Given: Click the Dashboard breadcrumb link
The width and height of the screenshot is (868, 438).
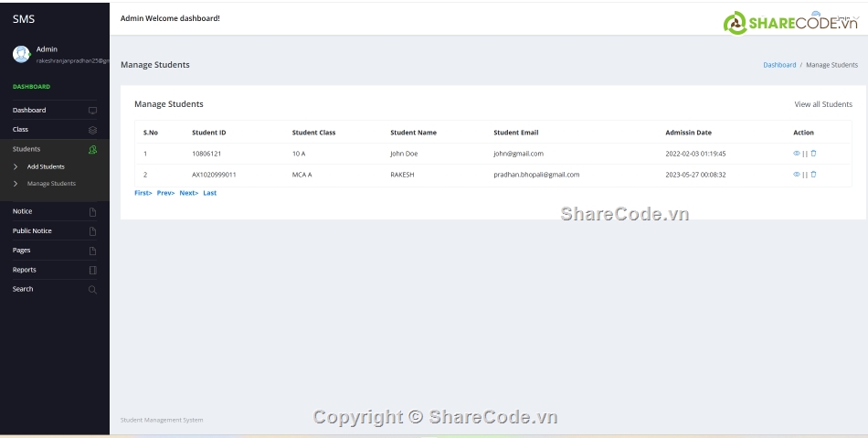Looking at the screenshot, I should pyautogui.click(x=779, y=65).
